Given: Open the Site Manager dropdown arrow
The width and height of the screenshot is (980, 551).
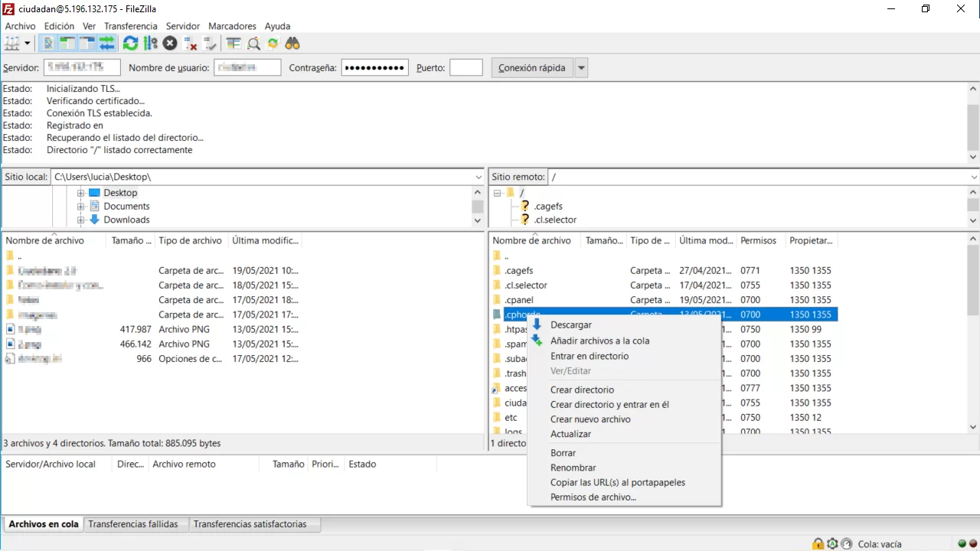Looking at the screenshot, I should [x=28, y=44].
